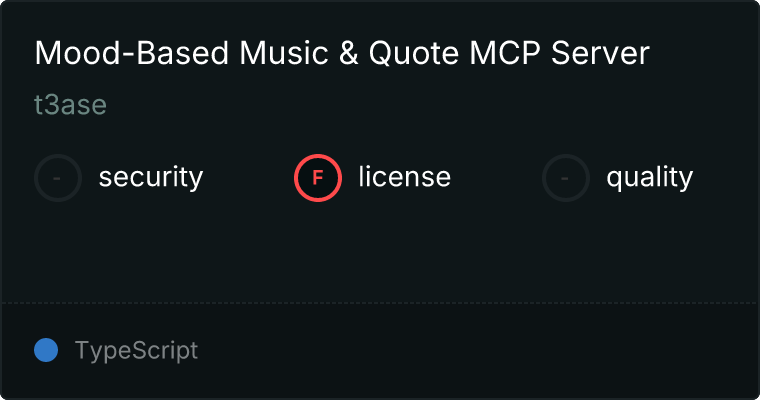Click the security score dash badge
The width and height of the screenshot is (760, 400).
58,178
